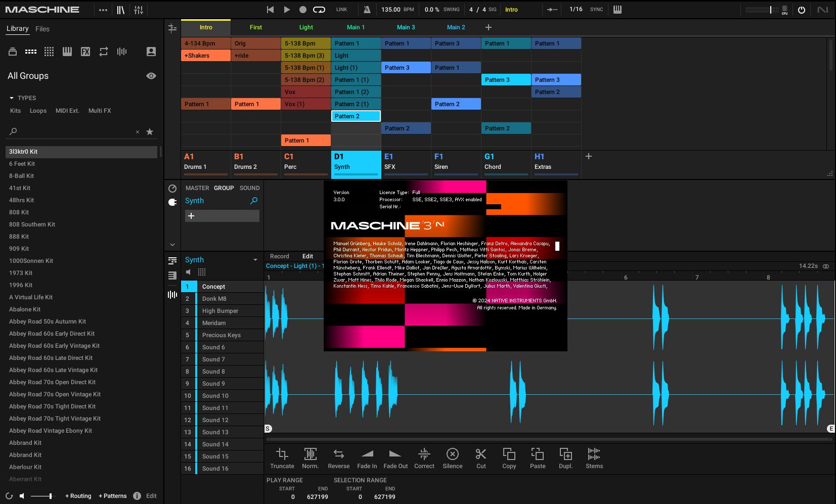Open the browser library icon in header
The height and width of the screenshot is (504, 836).
120,10
